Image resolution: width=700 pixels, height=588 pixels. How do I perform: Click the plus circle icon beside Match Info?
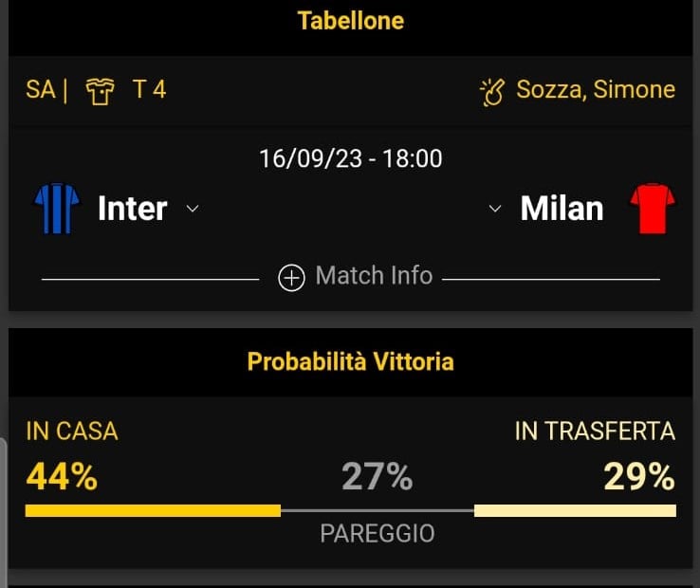[291, 278]
